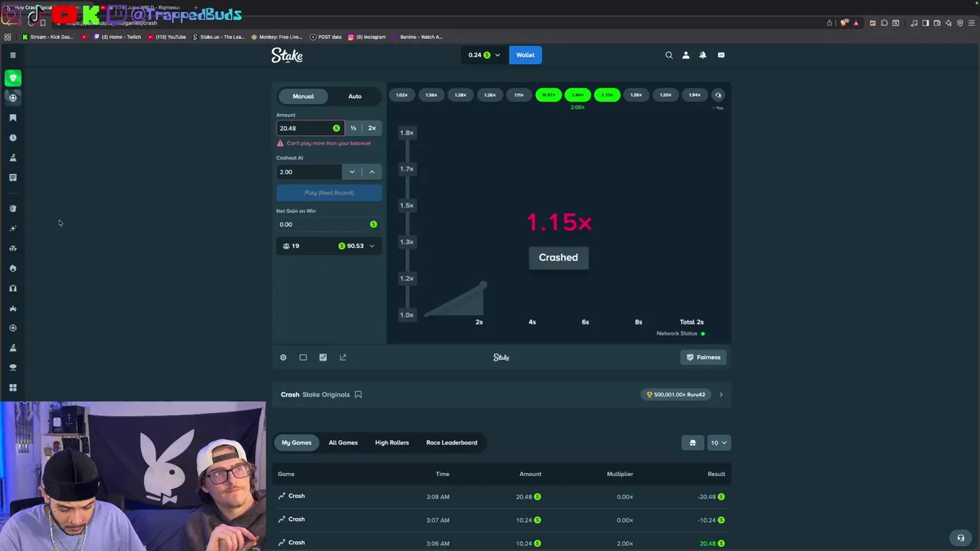
Task: Open the rows-per-page 10 dropdown
Action: tap(719, 442)
